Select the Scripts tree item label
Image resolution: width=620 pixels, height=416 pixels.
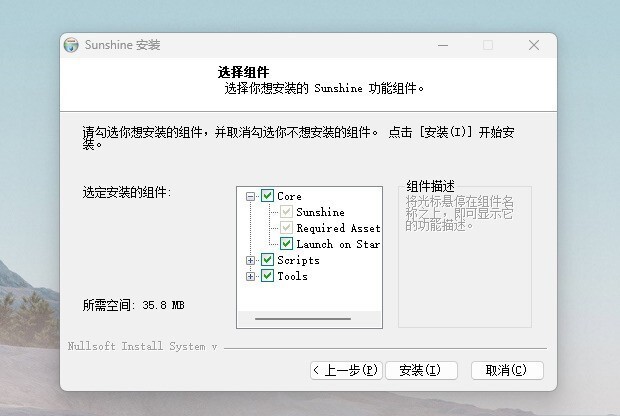click(298, 260)
